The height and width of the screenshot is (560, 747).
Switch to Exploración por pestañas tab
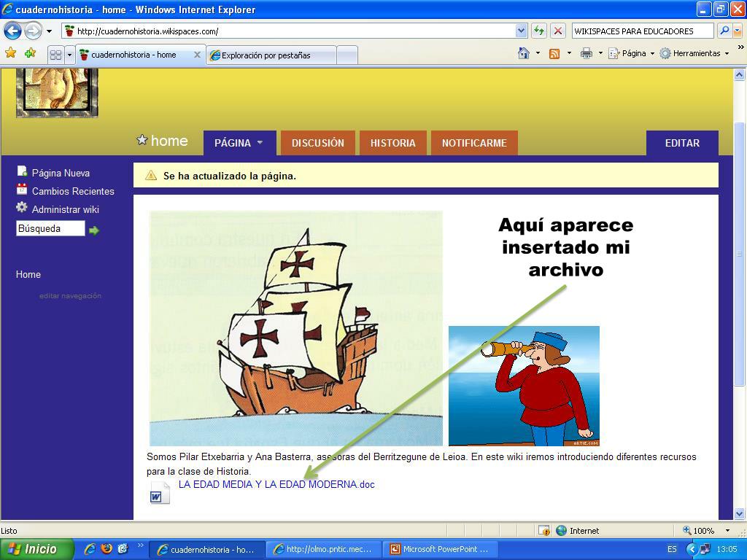coord(271,55)
